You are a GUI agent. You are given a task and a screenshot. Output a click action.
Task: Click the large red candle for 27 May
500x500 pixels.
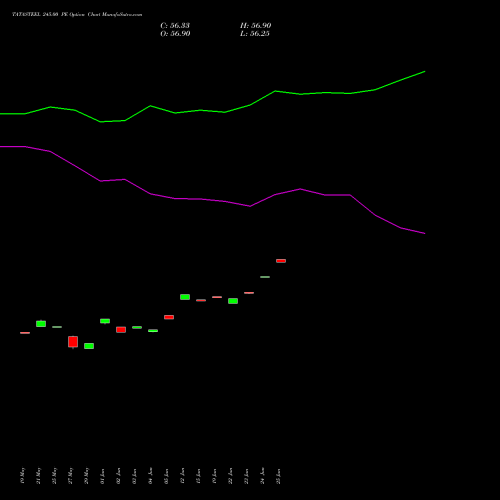(73, 342)
